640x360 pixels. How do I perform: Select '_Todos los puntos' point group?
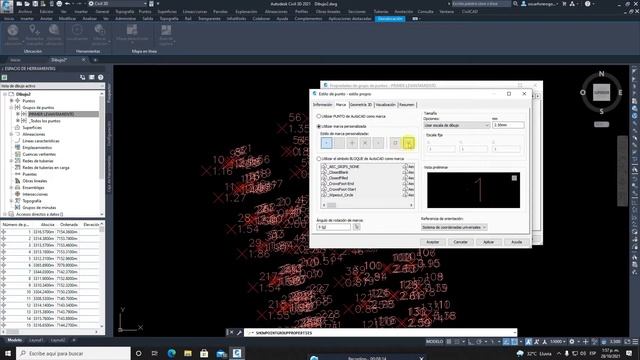coord(44,121)
